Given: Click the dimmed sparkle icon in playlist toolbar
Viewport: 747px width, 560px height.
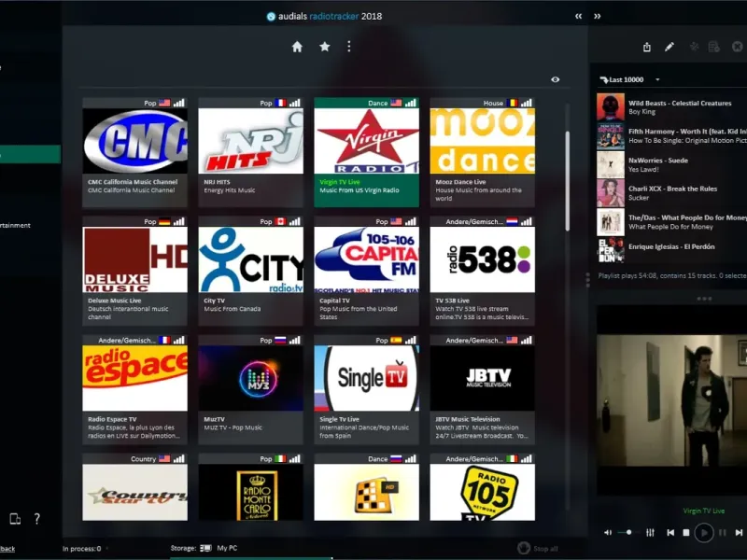Looking at the screenshot, I should click(694, 47).
